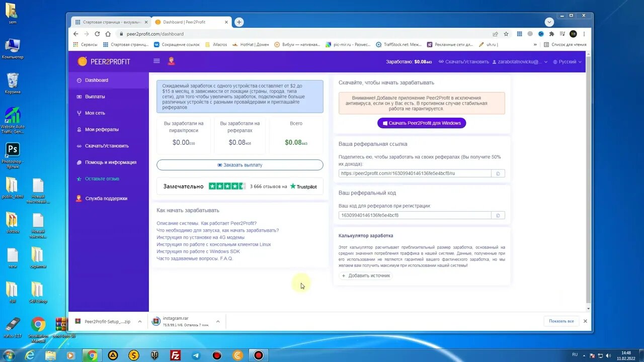The image size is (644, 362).
Task: Open iMacros bookmark
Action: 217,45
